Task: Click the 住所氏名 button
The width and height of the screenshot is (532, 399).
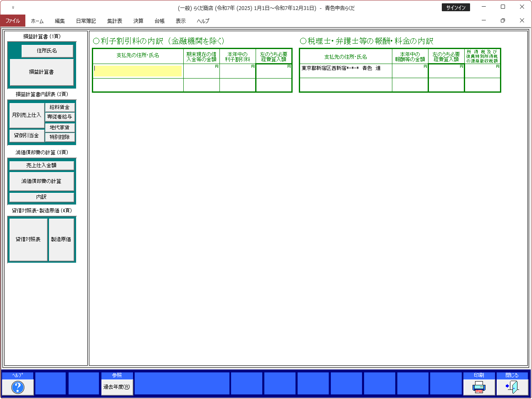Action: coord(47,51)
